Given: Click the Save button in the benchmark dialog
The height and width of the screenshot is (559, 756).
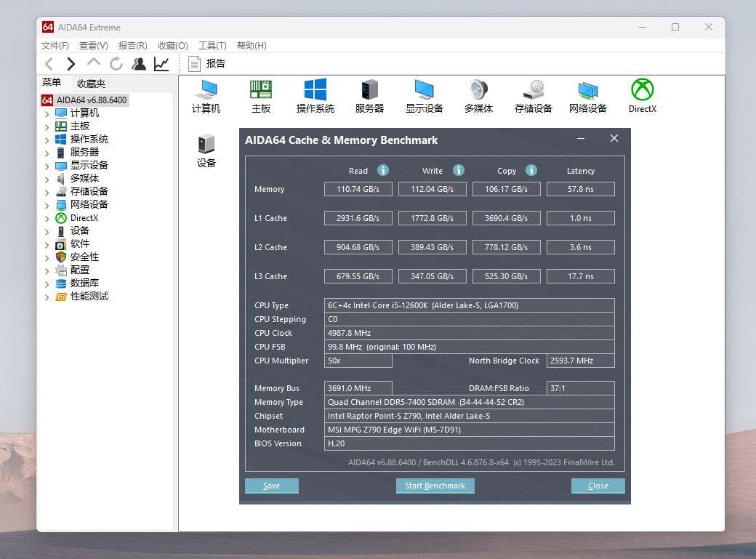Looking at the screenshot, I should 271,486.
